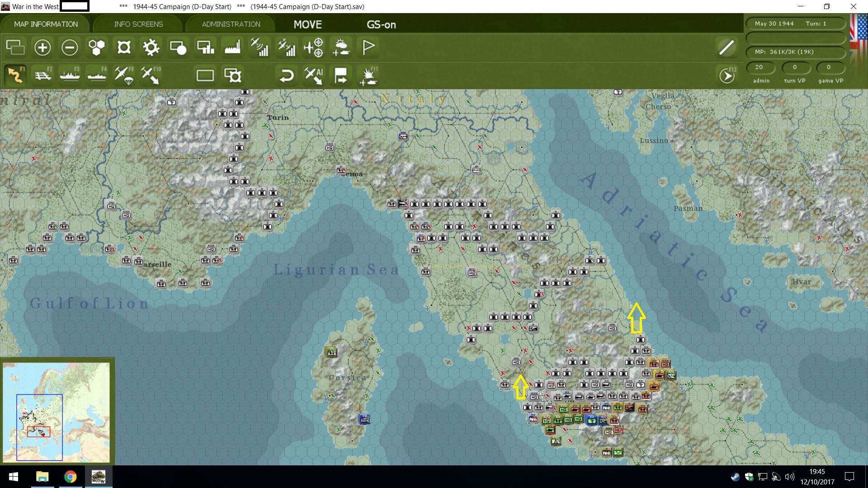Image resolution: width=868 pixels, height=488 pixels.
Task: Open the volume control in system tray
Action: point(789,477)
